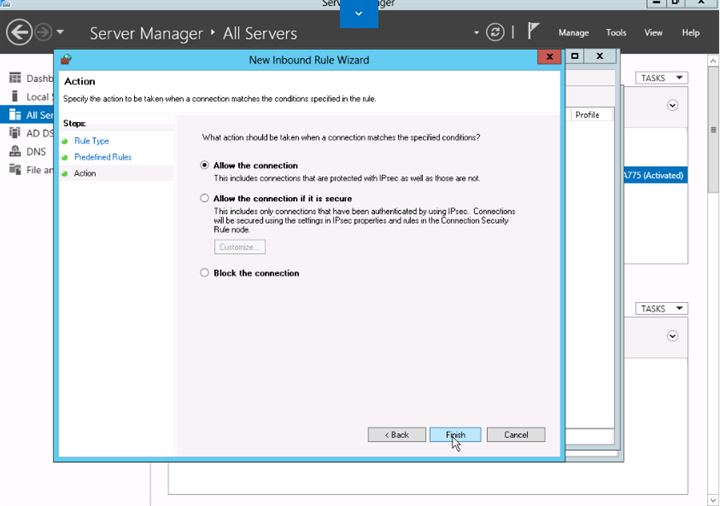Click the refresh icon in the header
This screenshot has height=506, width=720.
coord(495,33)
